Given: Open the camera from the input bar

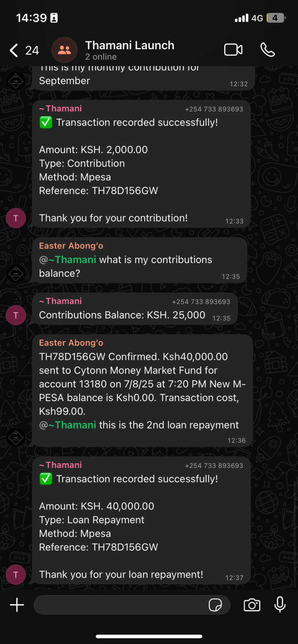Looking at the screenshot, I should (252, 605).
